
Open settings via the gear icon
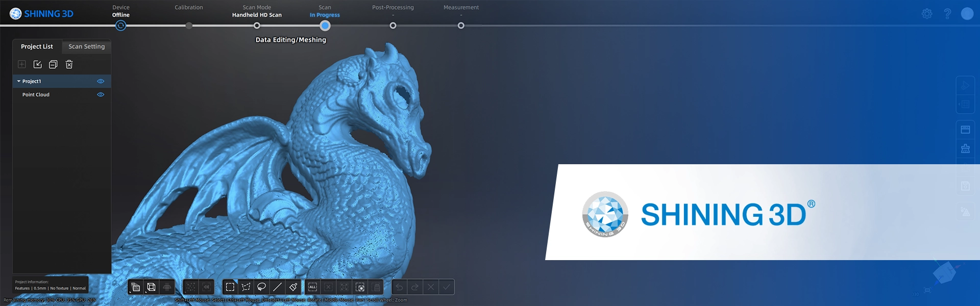927,14
